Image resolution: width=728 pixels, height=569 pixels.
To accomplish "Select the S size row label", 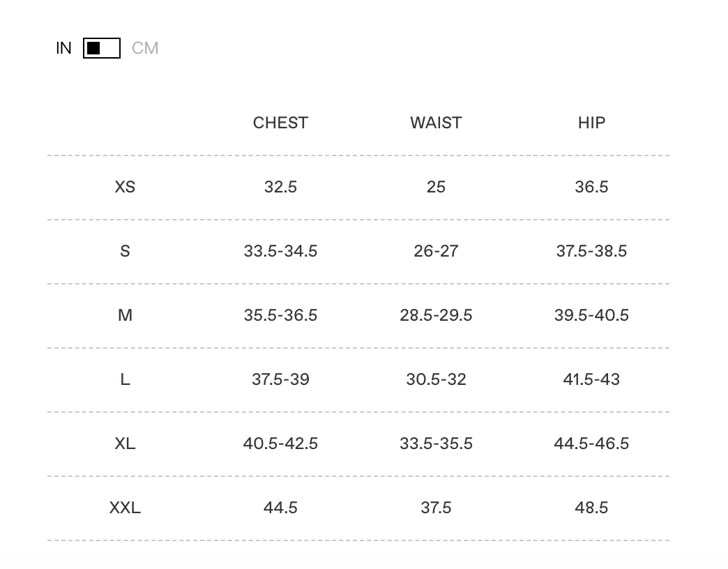I will (x=125, y=251).
